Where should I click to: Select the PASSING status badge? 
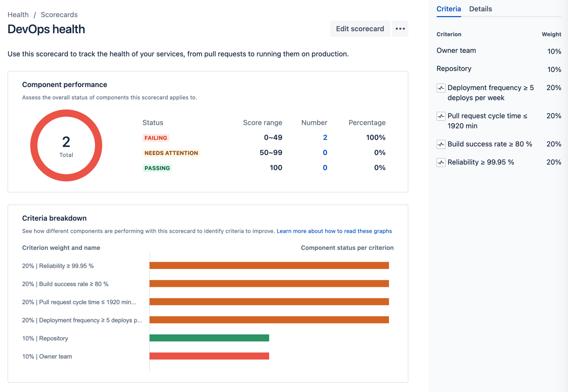(x=157, y=168)
